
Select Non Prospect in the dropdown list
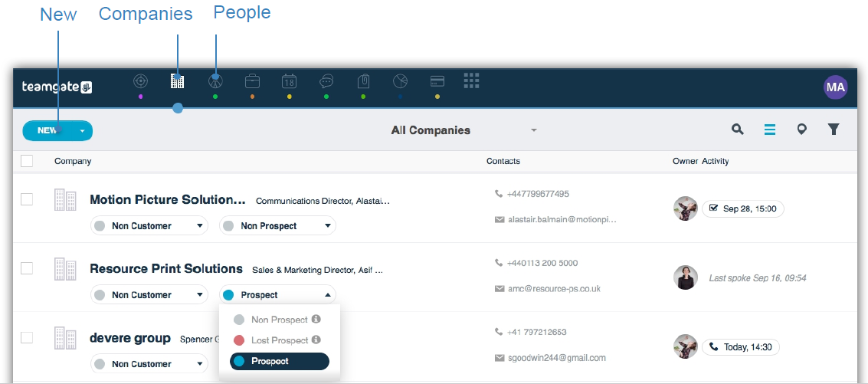pos(280,320)
